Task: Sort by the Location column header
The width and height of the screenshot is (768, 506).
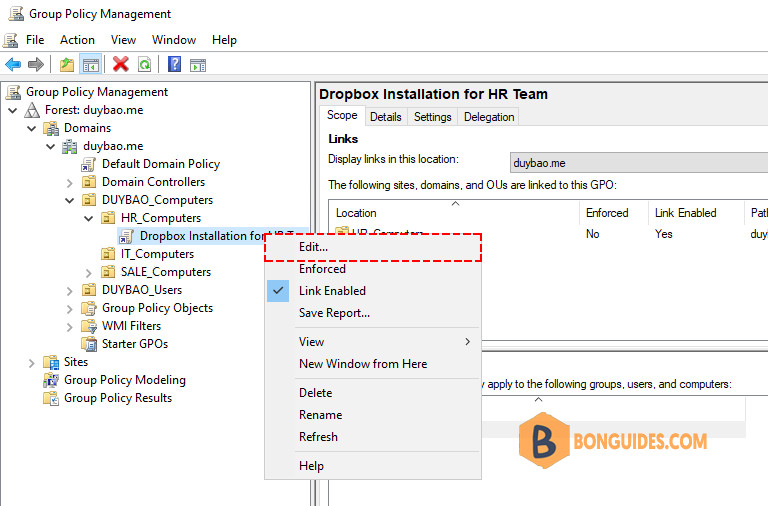Action: [454, 213]
